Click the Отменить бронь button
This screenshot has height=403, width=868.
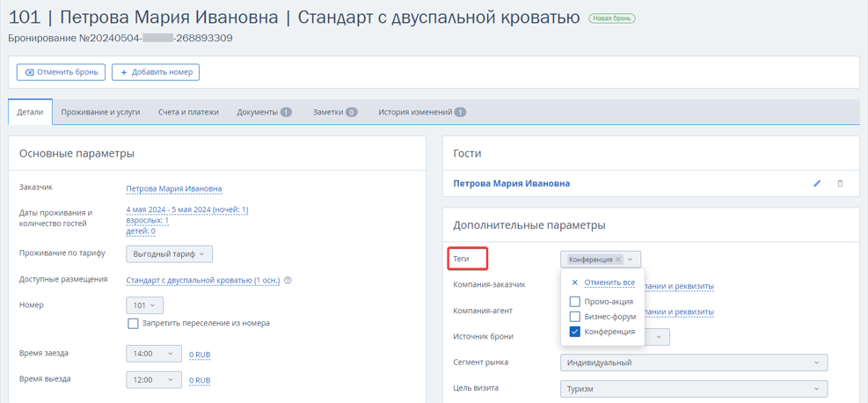(61, 72)
